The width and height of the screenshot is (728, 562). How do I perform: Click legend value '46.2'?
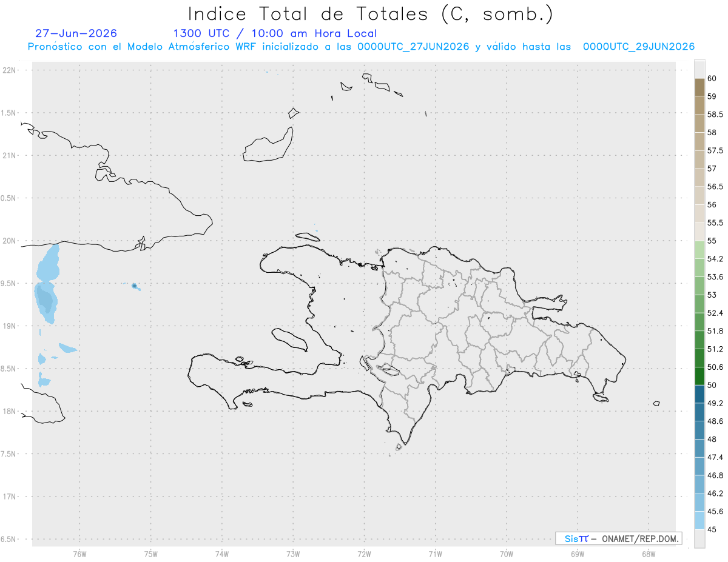click(714, 493)
